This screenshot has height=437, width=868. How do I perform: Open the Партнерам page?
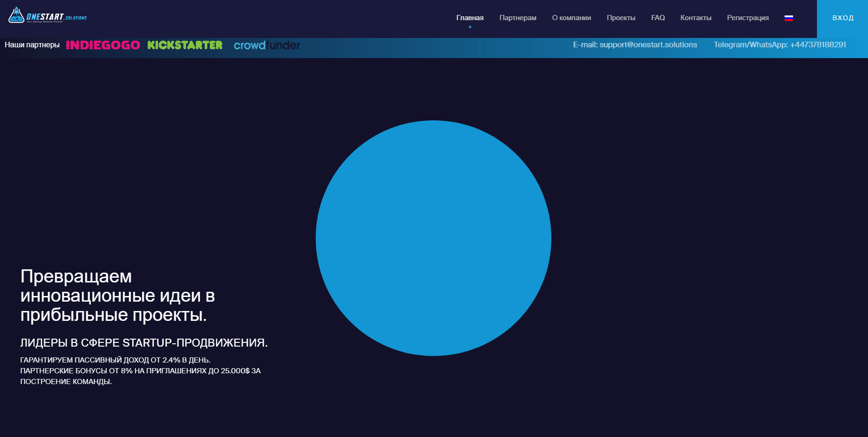click(x=518, y=18)
